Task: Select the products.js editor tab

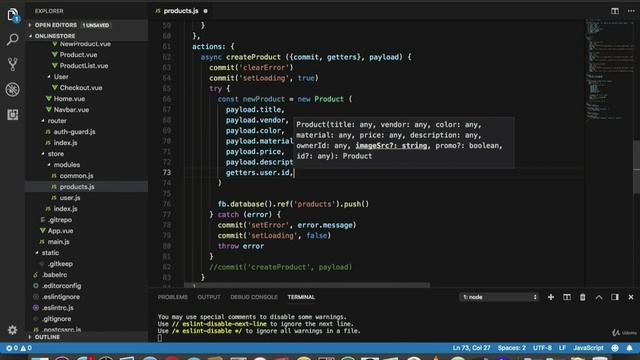Action: 181,11
